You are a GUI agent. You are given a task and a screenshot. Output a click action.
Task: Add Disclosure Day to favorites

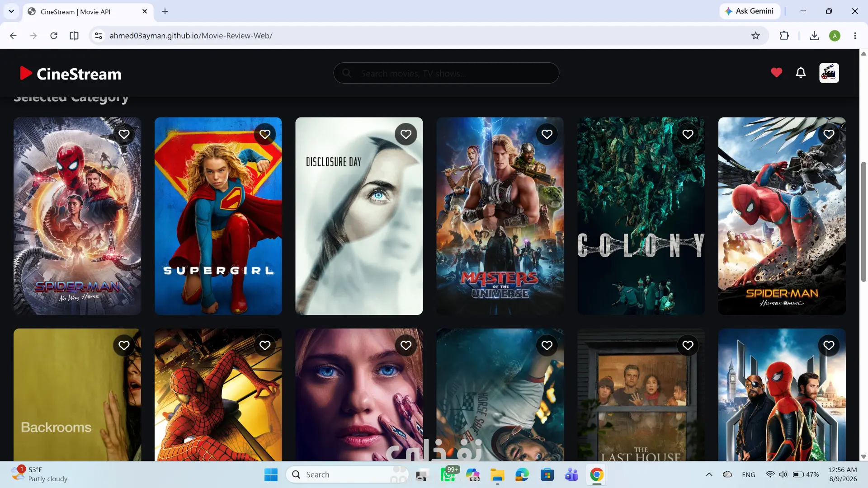pos(406,134)
